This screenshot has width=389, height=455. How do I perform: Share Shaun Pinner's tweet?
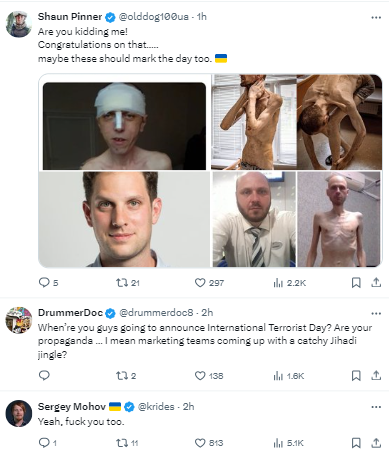(x=376, y=283)
